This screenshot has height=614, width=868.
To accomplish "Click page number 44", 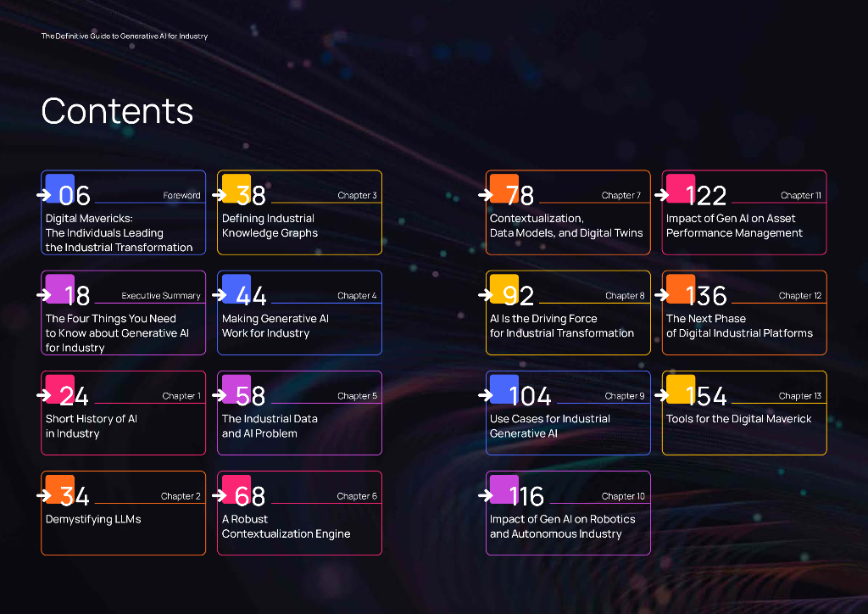I will [251, 296].
